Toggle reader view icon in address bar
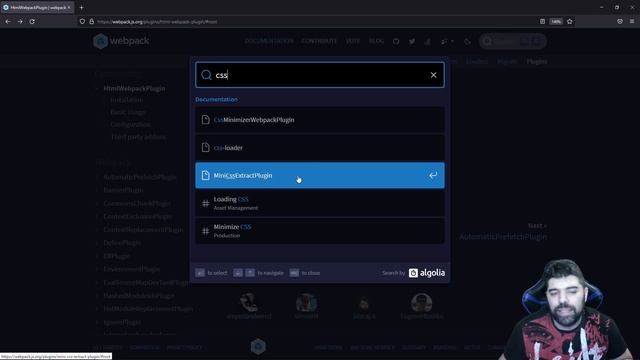 542,21
